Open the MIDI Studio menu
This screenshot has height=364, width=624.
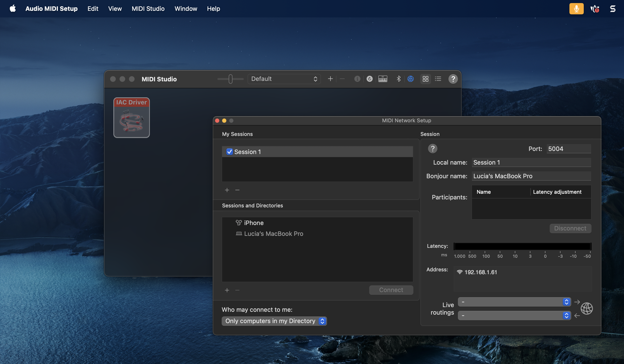(148, 9)
